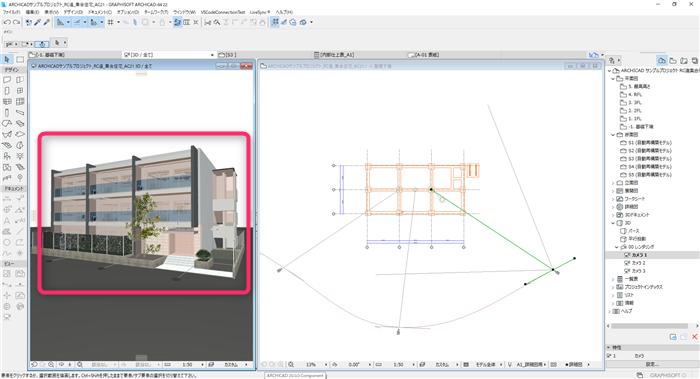Toggle the trace reference button in toolbar
Image resolution: width=700 pixels, height=379 pixels.
177,22
